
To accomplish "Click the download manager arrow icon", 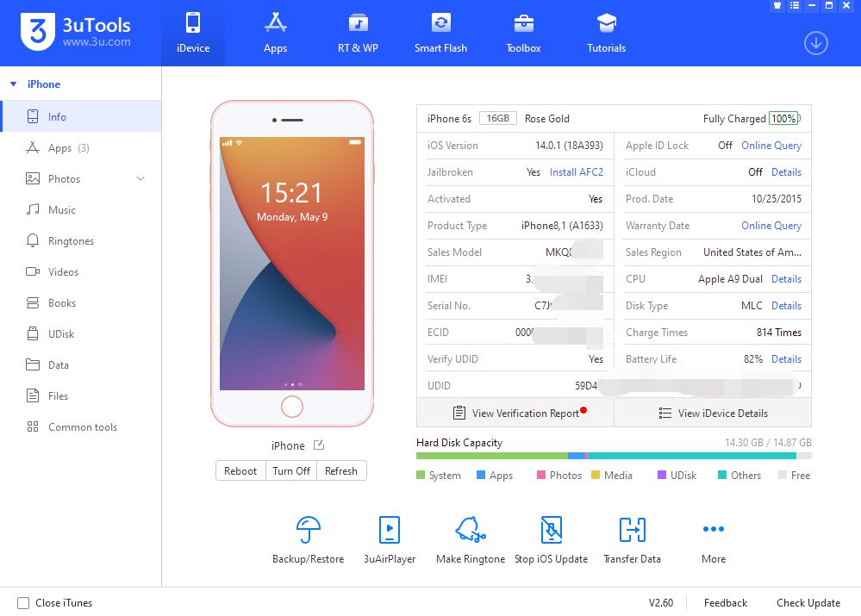I will pyautogui.click(x=816, y=43).
